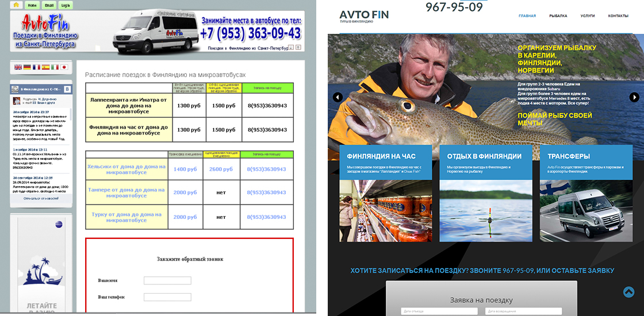Select the Italian flag language icon
Viewport: 644px width, 316px height.
(55, 67)
